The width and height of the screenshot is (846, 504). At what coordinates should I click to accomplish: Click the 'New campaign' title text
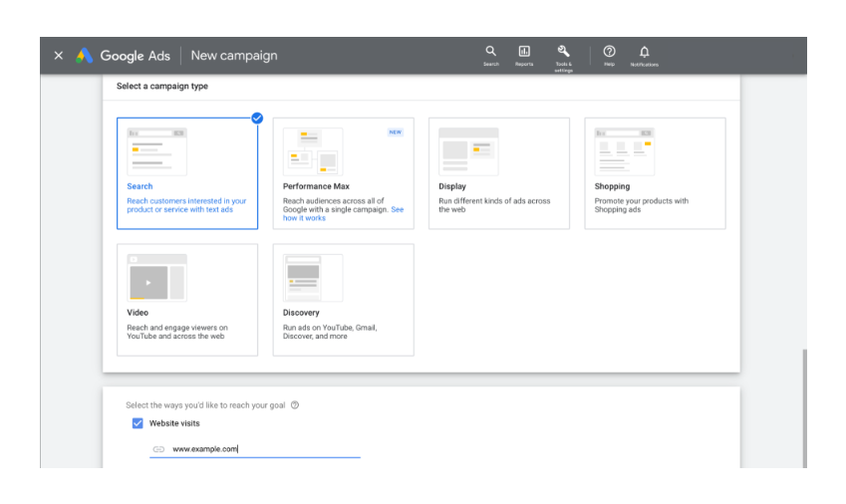(234, 56)
